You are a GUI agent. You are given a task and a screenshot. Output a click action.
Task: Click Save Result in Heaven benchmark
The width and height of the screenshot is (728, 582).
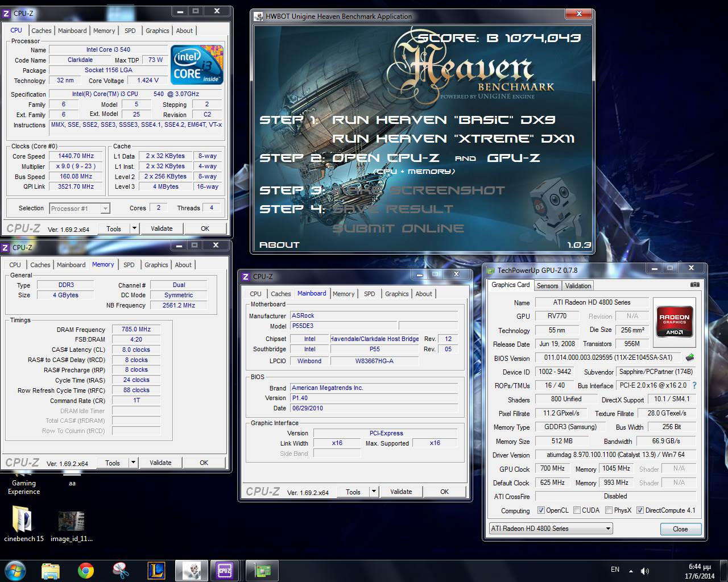tap(392, 209)
